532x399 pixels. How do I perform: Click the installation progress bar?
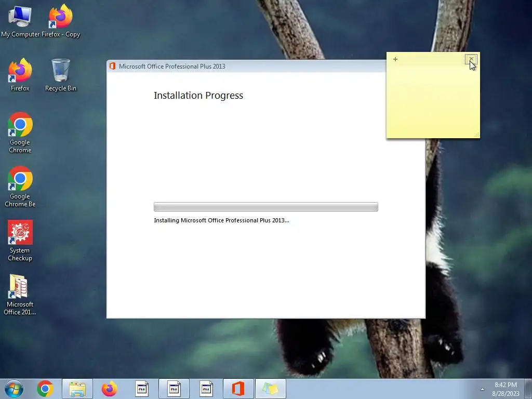(265, 207)
